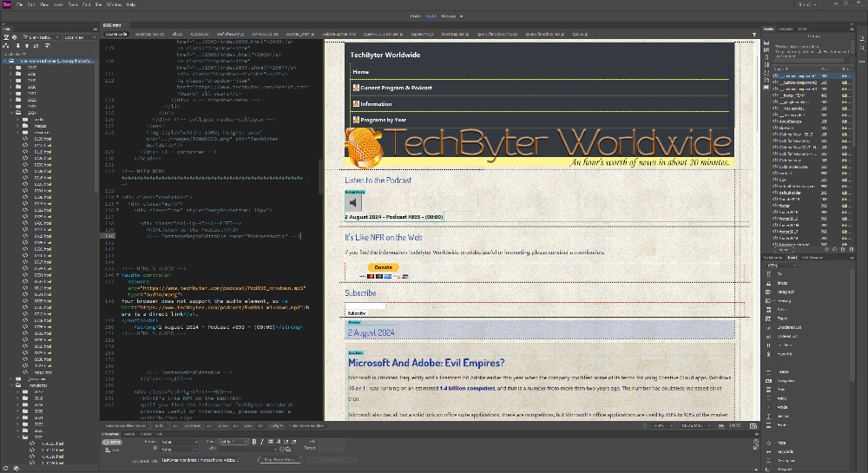Switch to Split view
Viewport: 868px width, 473px height.
point(431,16)
